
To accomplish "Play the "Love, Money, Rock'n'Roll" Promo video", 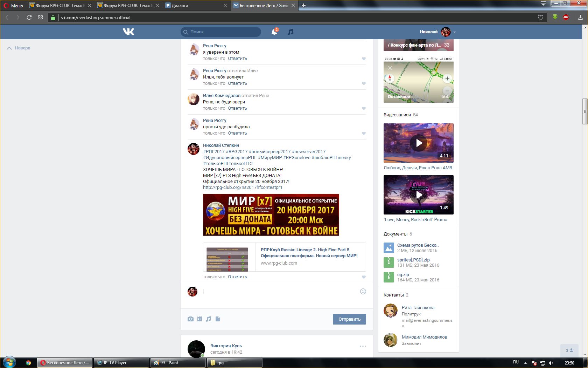I will pos(419,195).
